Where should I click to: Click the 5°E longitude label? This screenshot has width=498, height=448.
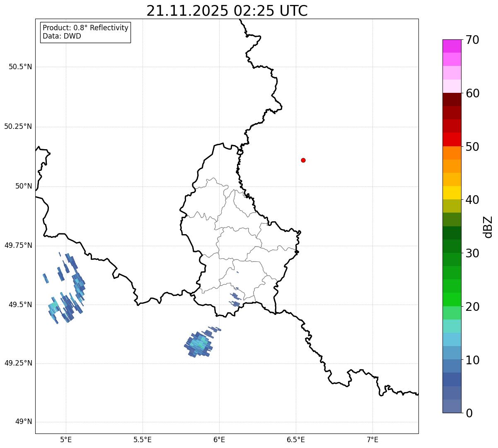pyautogui.click(x=66, y=440)
